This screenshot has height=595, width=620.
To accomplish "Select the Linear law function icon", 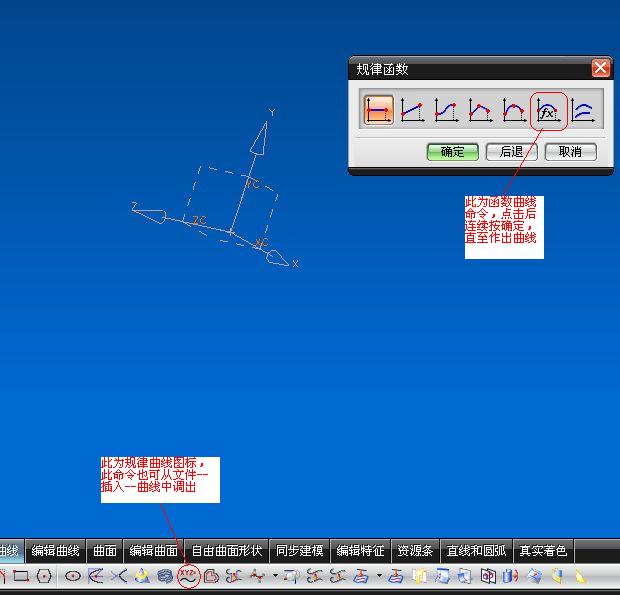I will pos(412,110).
